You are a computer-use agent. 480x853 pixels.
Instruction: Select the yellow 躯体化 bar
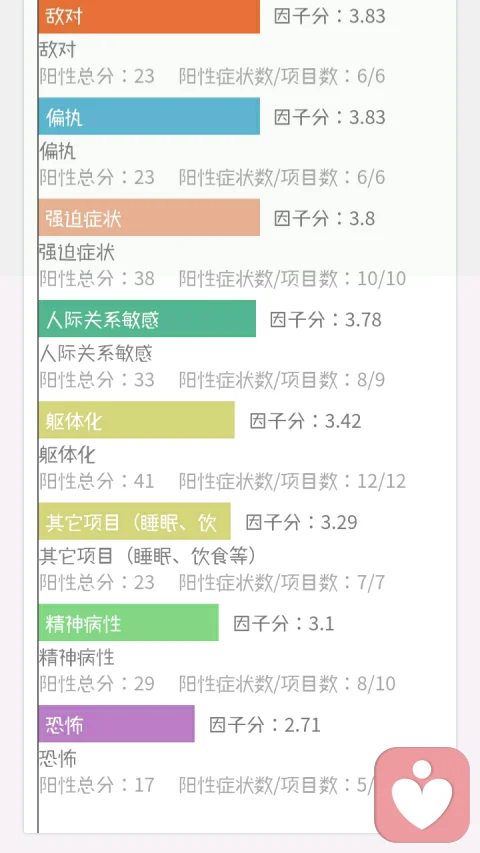[137, 420]
